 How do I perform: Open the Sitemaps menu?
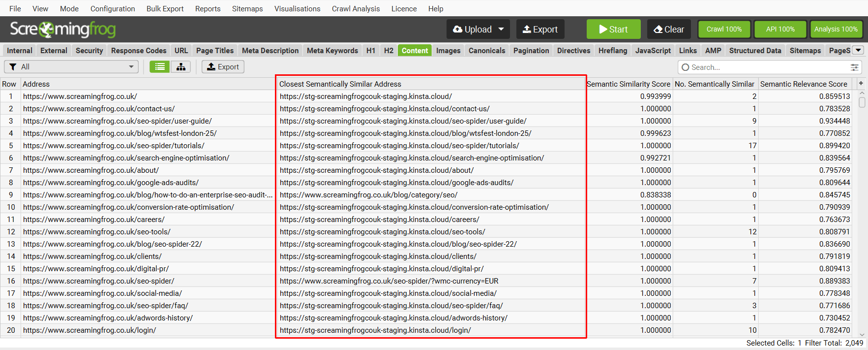click(247, 8)
